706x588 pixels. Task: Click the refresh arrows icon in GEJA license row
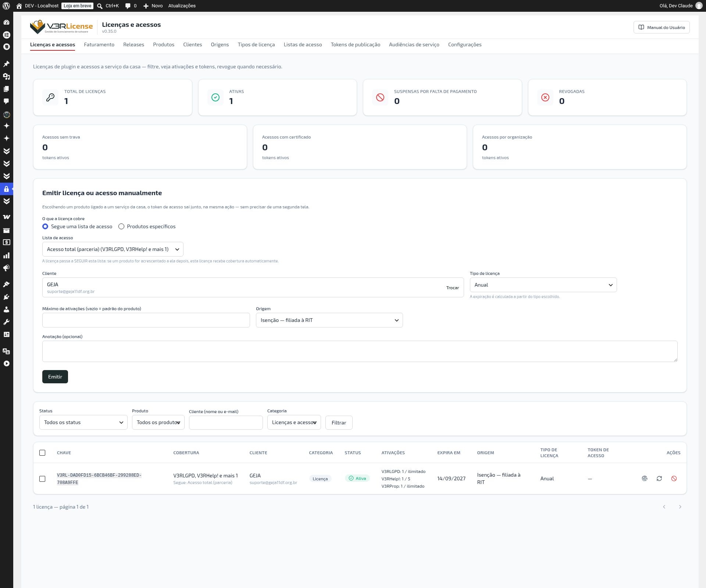659,478
